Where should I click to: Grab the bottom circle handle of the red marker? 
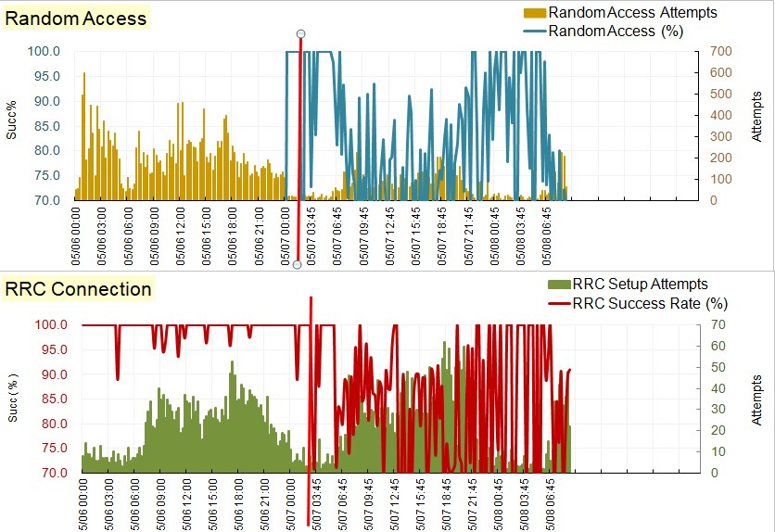point(297,264)
